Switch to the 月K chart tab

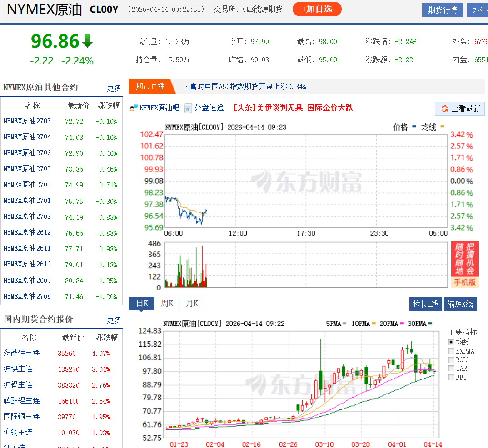(x=192, y=304)
